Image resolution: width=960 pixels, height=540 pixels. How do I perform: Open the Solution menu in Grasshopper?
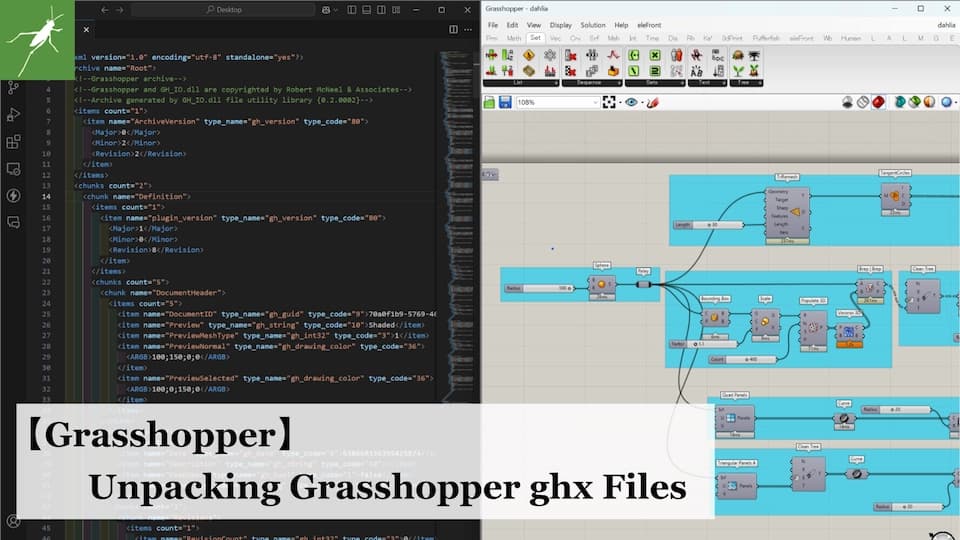tap(593, 25)
